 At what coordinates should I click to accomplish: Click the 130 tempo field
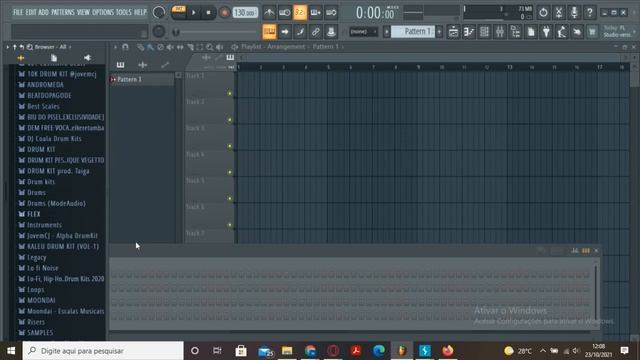coord(245,13)
